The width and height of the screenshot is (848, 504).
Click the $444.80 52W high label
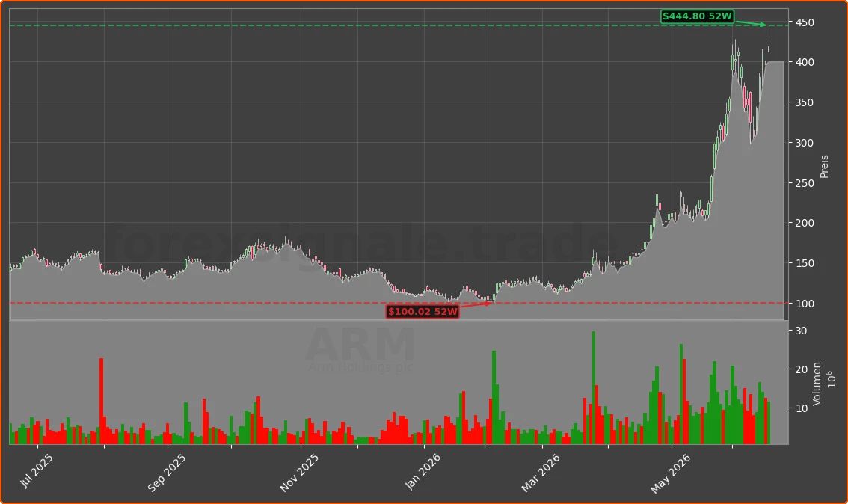pos(697,16)
